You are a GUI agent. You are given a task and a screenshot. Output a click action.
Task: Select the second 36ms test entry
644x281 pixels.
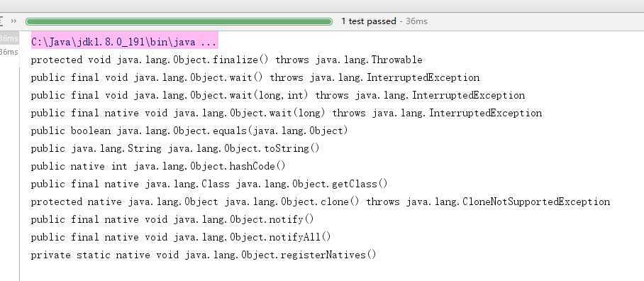click(x=9, y=52)
